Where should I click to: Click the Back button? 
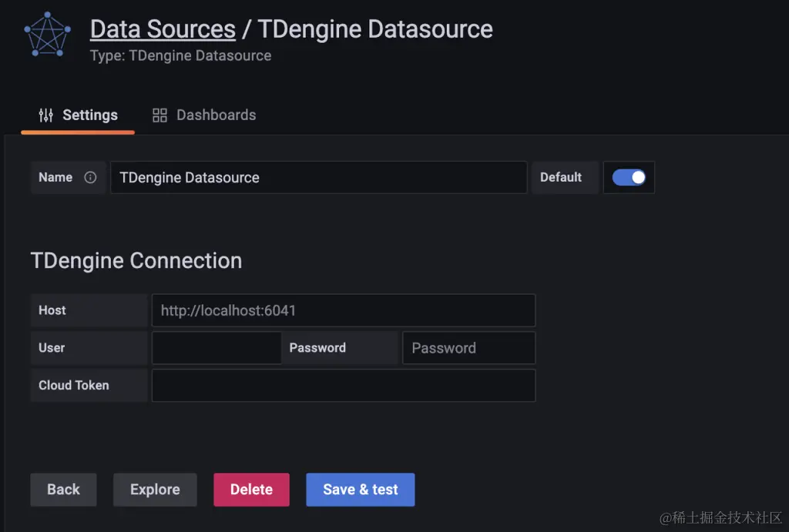pyautogui.click(x=63, y=489)
